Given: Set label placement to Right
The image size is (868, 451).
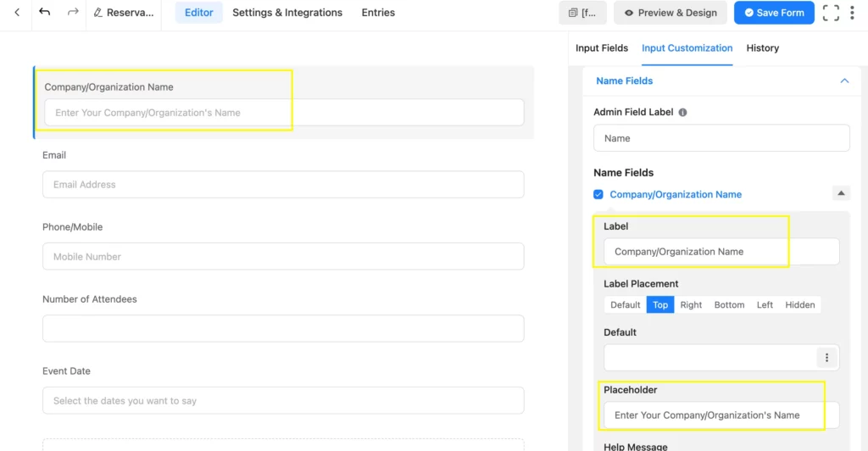Looking at the screenshot, I should [x=691, y=305].
